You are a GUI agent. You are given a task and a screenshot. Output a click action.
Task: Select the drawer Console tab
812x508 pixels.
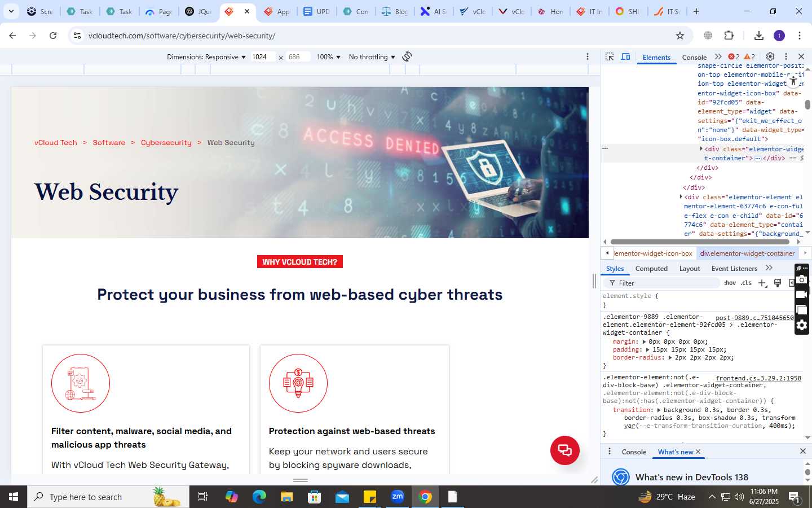(634, 452)
